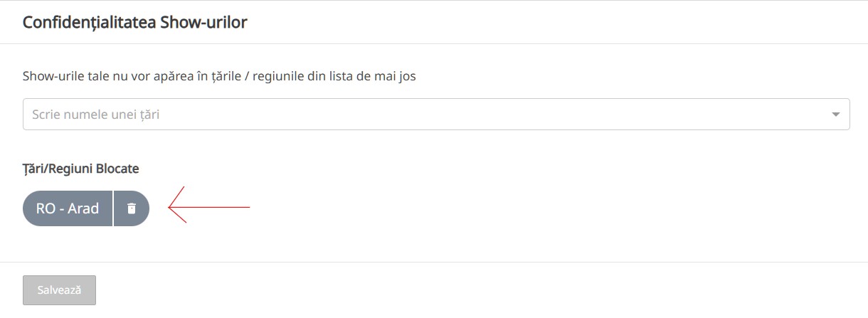868x318 pixels.
Task: Click the grey Salvează button at bottom
Action: point(59,290)
